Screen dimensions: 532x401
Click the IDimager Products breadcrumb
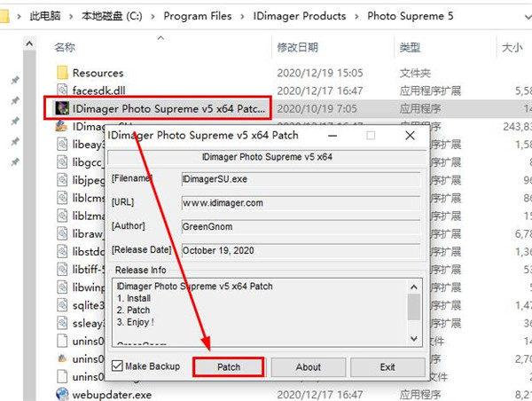pos(300,16)
